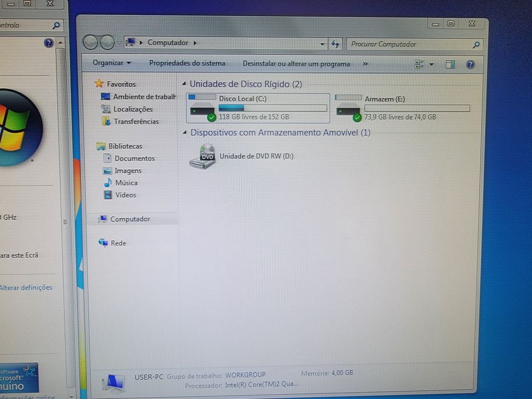The height and width of the screenshot is (399, 532).
Task: Click WORKGROUP in the details pane
Action: click(245, 374)
